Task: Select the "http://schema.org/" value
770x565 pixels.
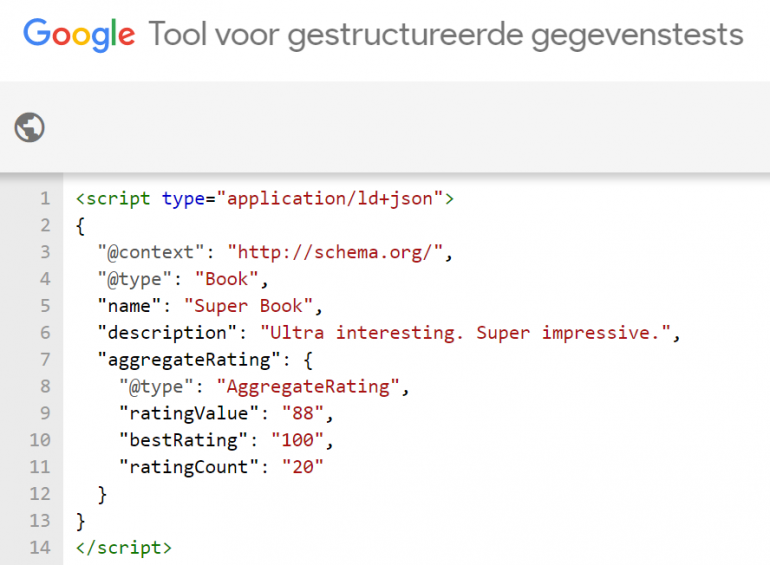Action: click(335, 252)
